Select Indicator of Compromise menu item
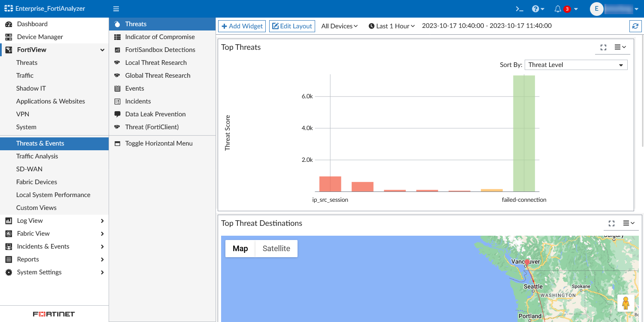The width and height of the screenshot is (644, 322). (x=162, y=37)
